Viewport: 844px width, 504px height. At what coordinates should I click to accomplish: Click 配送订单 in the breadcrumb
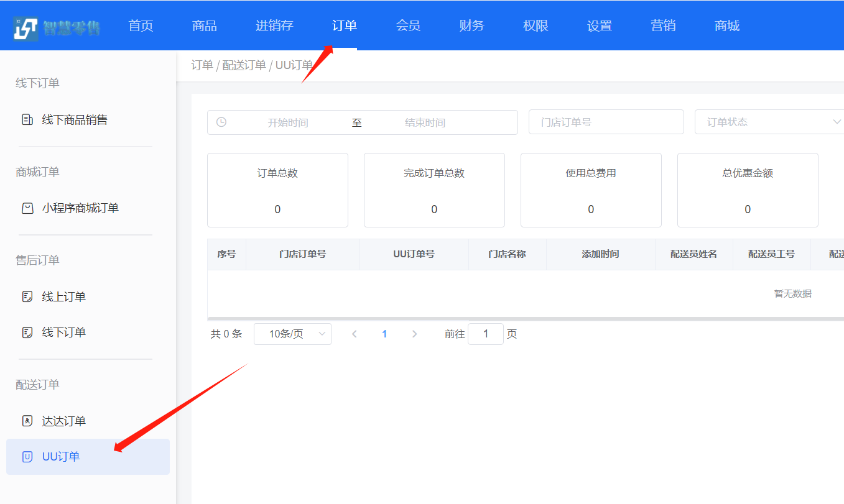244,65
